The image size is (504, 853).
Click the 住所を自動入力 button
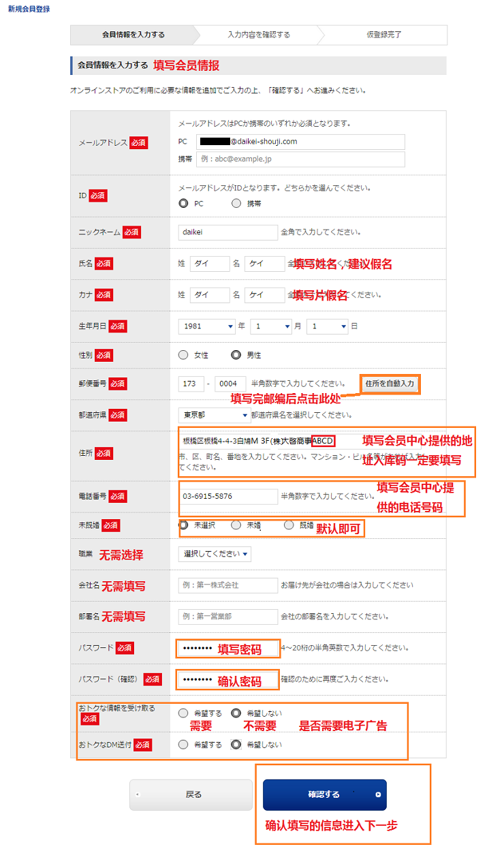390,384
